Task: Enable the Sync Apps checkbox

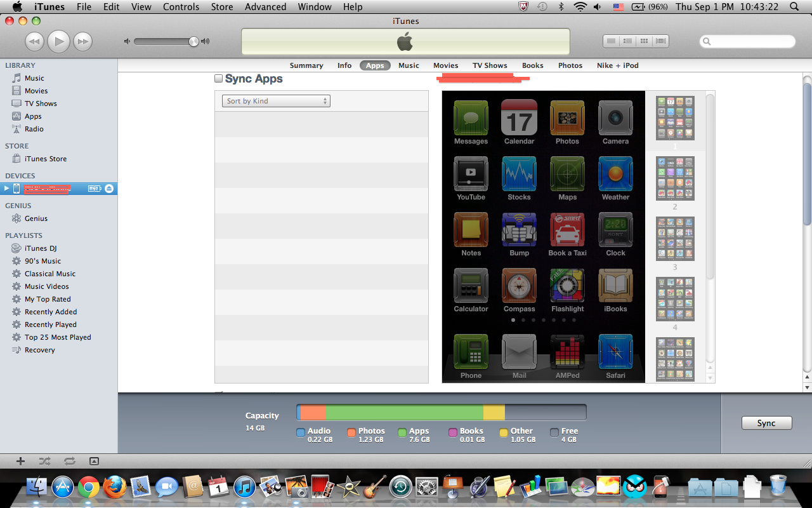Action: pos(218,79)
